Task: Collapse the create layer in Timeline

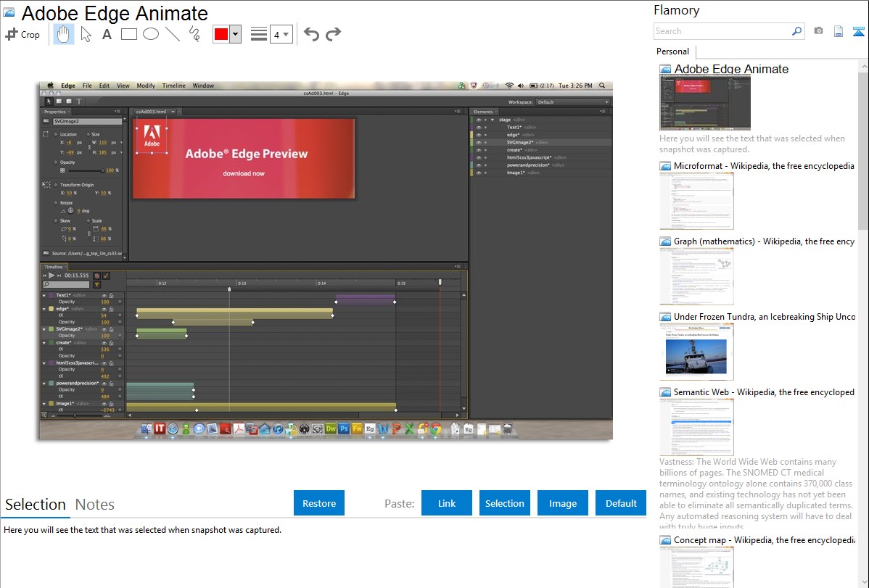Action: (44, 342)
